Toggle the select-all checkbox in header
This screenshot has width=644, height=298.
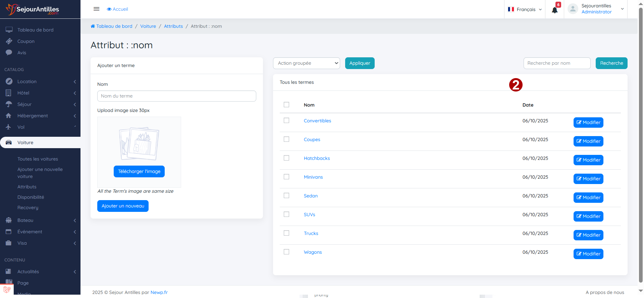(x=286, y=105)
